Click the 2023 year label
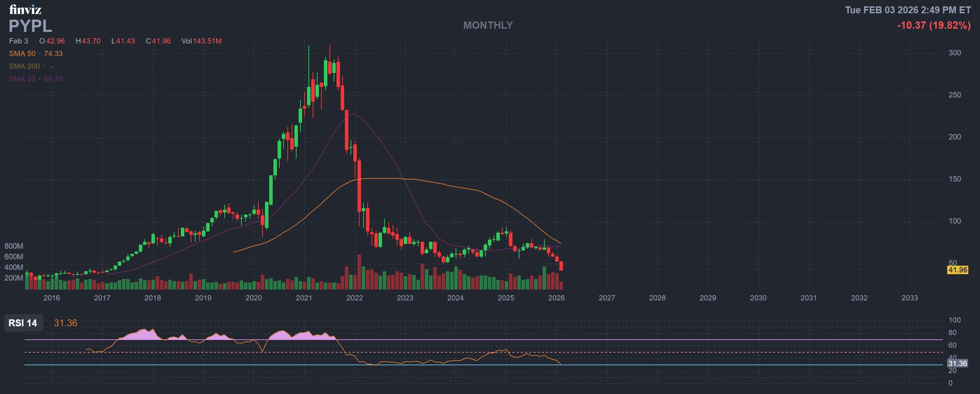Image resolution: width=980 pixels, height=394 pixels. (x=405, y=298)
